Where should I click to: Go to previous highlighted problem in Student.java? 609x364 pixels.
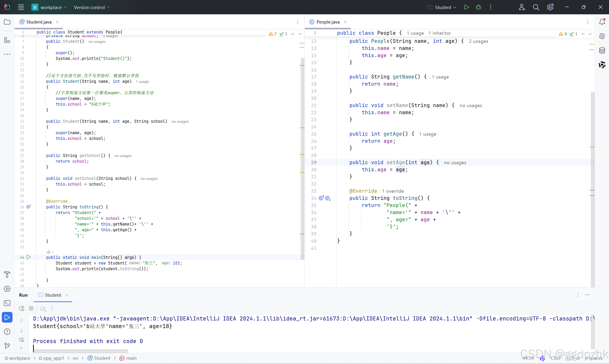(x=293, y=34)
